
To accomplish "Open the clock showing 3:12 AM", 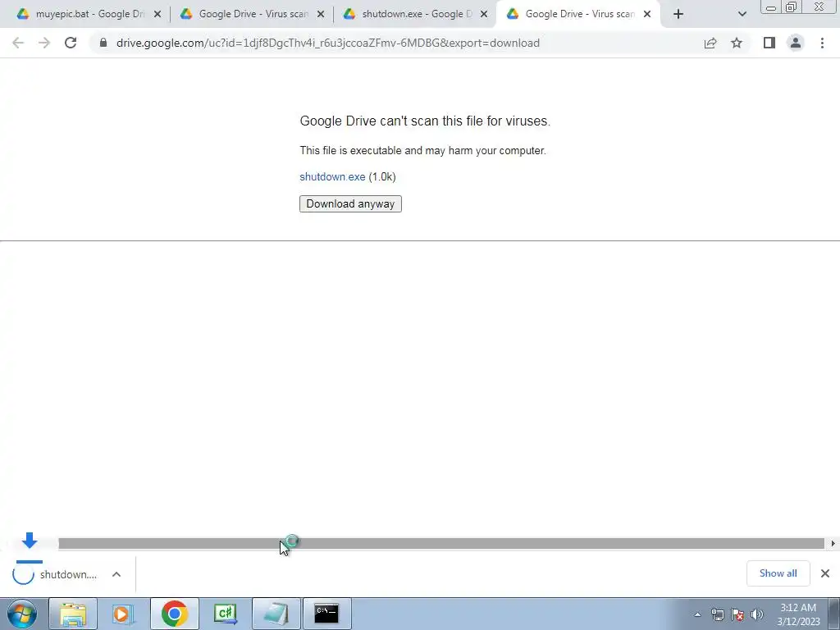I will point(798,614).
